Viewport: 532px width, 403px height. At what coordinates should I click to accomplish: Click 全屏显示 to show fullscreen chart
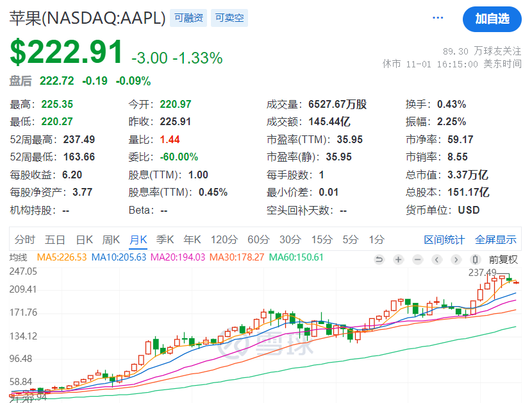coord(495,240)
